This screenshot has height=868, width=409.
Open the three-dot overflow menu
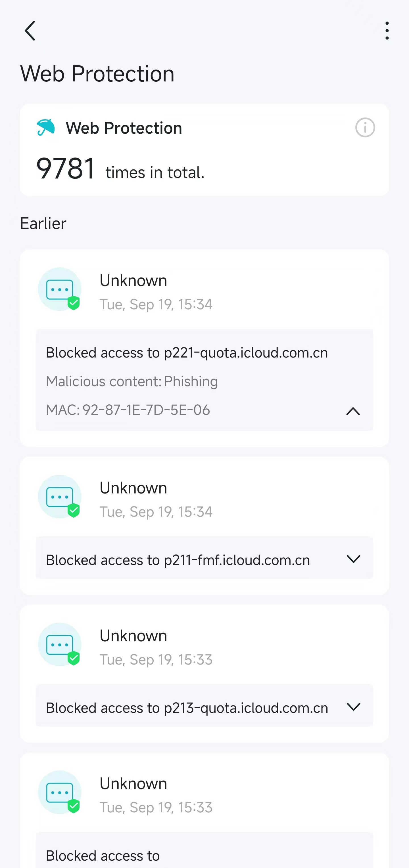[387, 31]
